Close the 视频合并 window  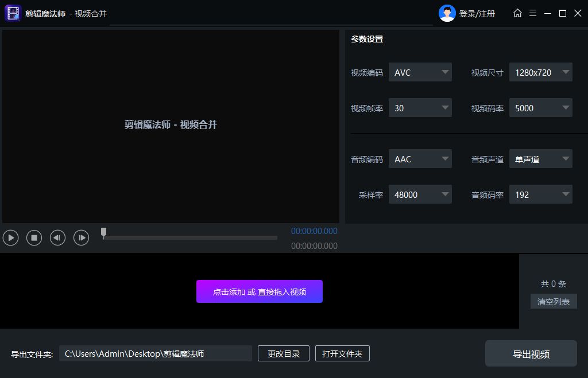pyautogui.click(x=578, y=14)
